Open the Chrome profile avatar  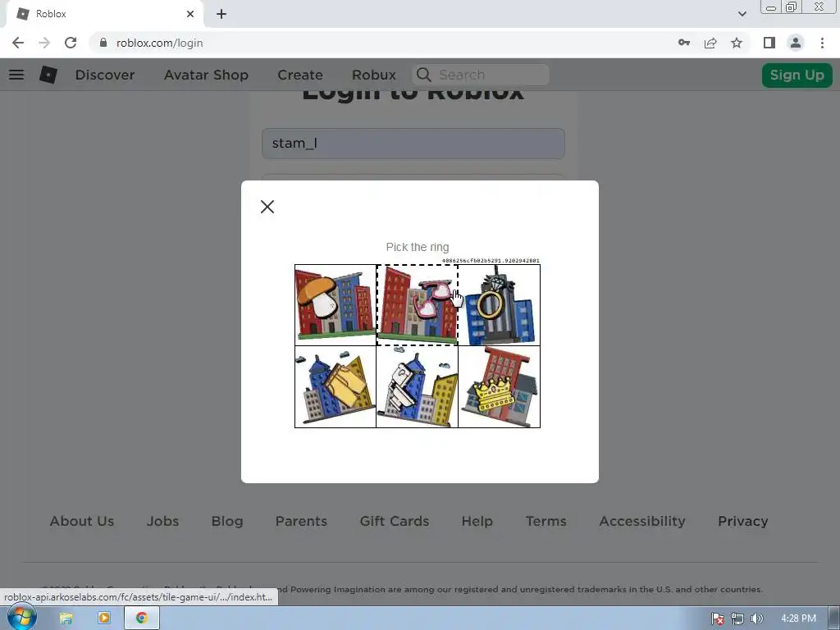[796, 43]
